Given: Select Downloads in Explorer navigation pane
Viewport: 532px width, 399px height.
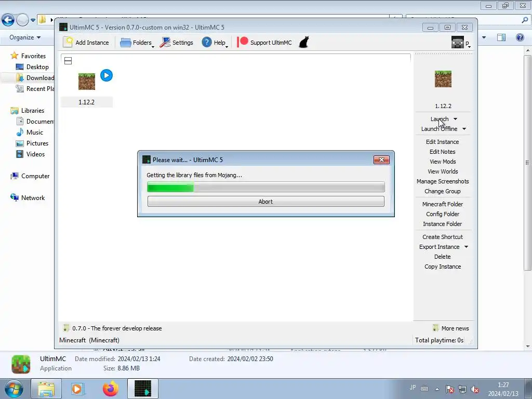Looking at the screenshot, I should point(35,78).
